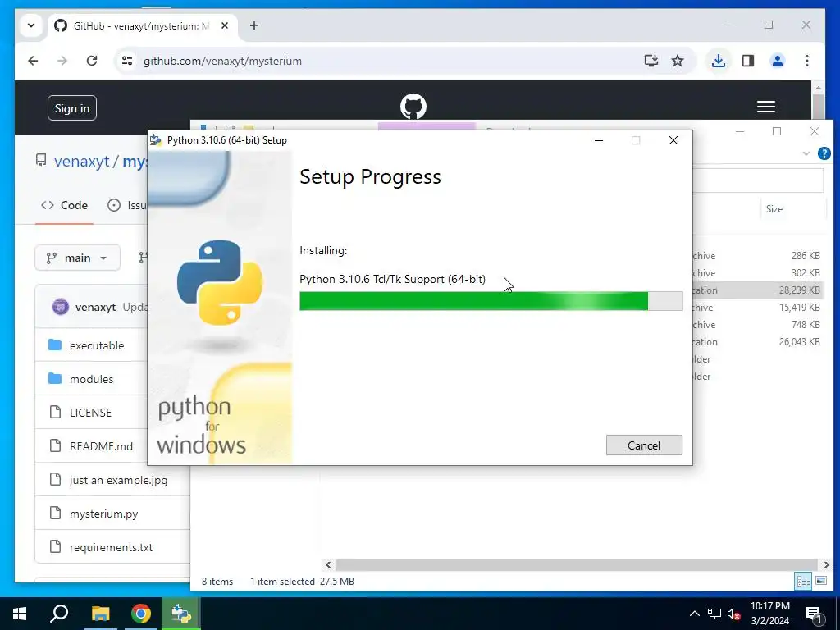The image size is (840, 630).
Task: Open Chrome downloads icon
Action: [719, 61]
